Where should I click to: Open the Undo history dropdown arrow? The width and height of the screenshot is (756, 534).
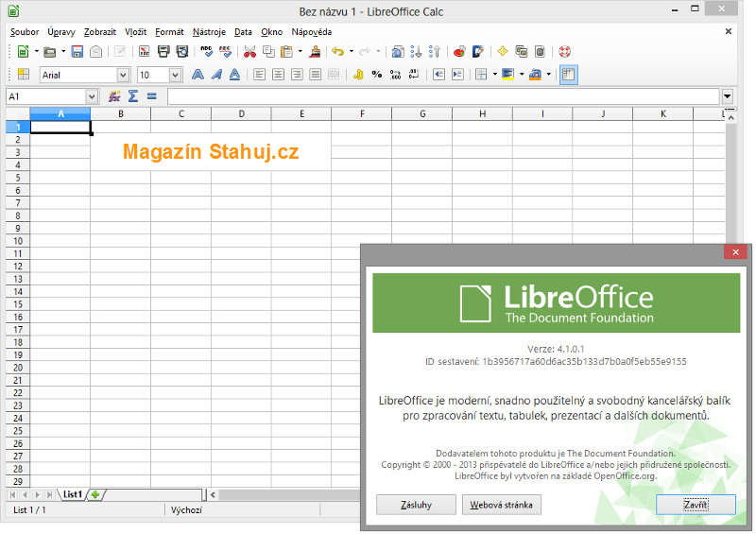(351, 51)
